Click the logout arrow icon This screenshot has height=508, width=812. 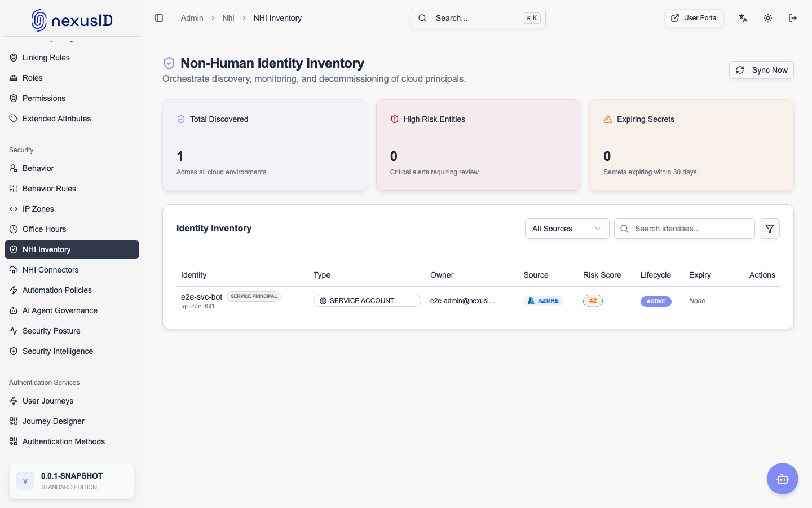(793, 18)
